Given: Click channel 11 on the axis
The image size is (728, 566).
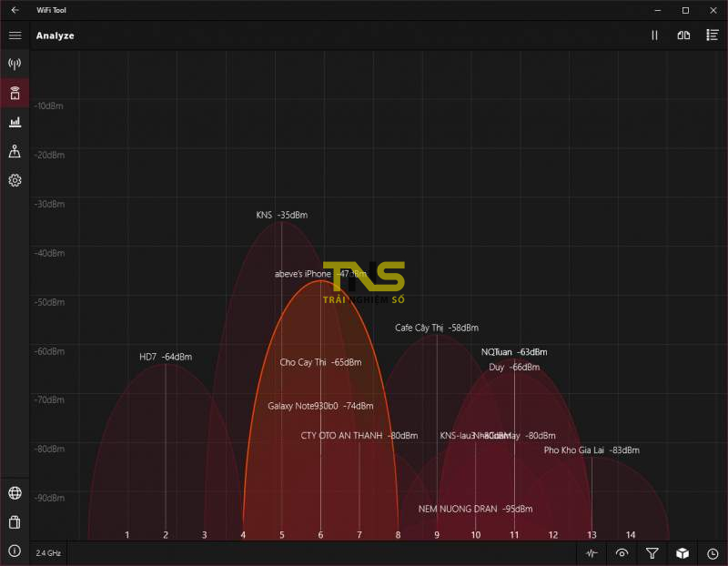Looking at the screenshot, I should pos(514,535).
